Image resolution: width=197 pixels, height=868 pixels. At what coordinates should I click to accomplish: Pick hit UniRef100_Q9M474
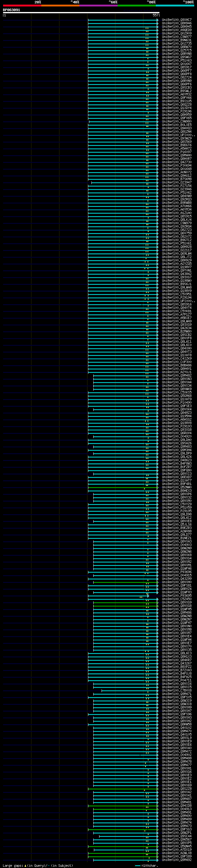(x=177, y=822)
